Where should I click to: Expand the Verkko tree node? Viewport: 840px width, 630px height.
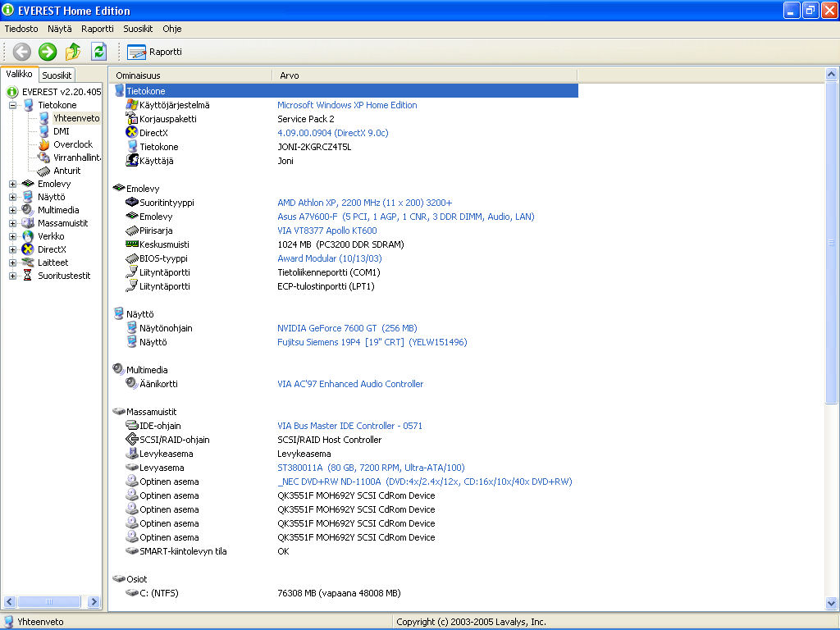point(12,236)
